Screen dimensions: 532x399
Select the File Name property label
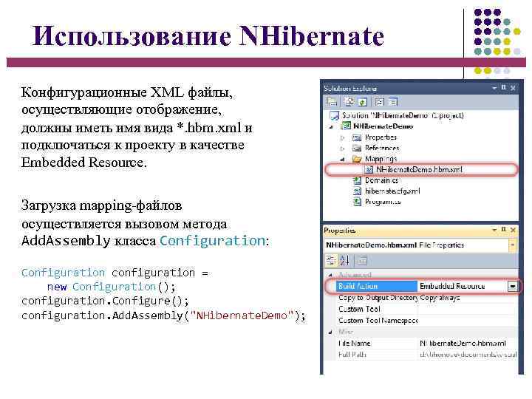354,344
